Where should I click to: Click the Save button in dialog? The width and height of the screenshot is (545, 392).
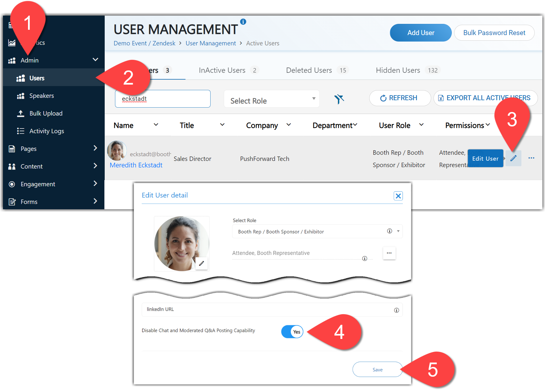tap(377, 370)
